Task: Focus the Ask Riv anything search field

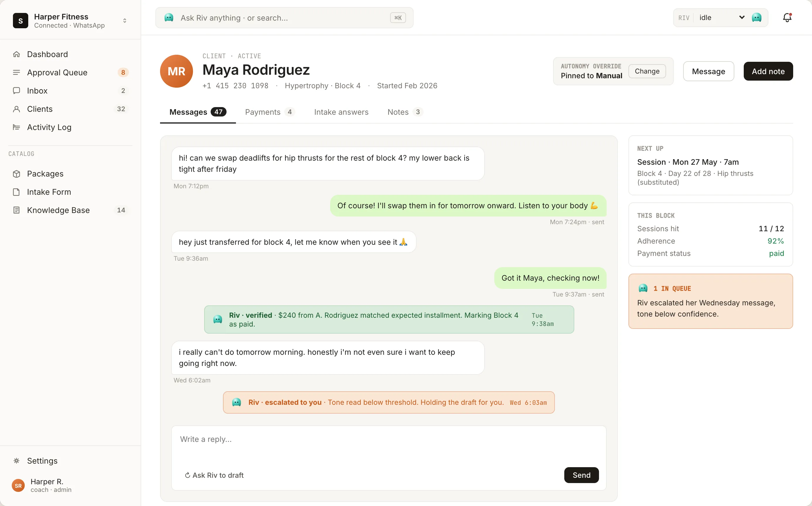Action: coord(284,18)
